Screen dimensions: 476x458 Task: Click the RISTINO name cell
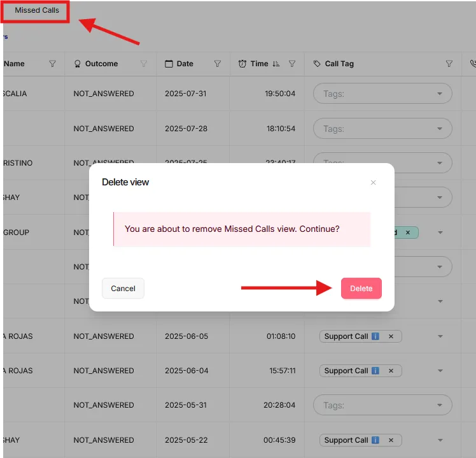(x=18, y=163)
